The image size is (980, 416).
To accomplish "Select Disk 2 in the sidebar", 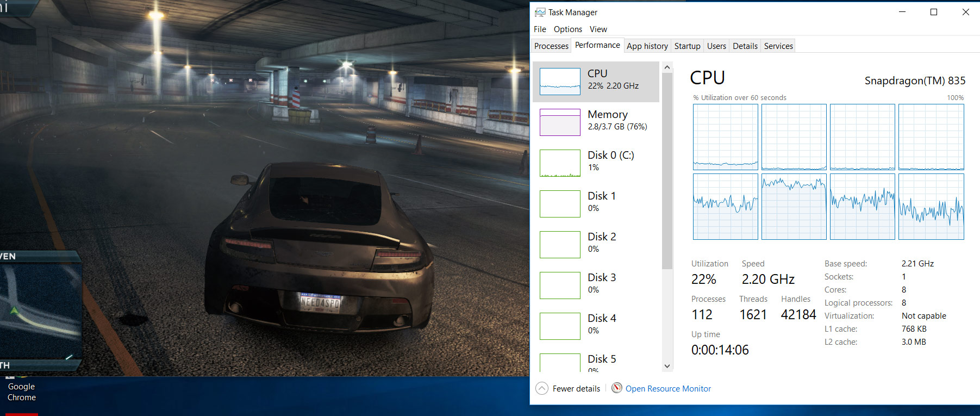I will pos(596,244).
